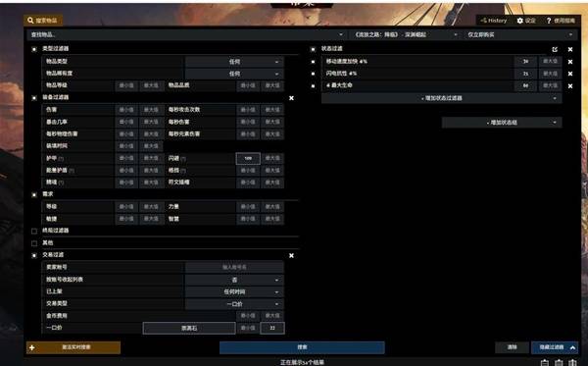
Task: Click the 查找物品 search field
Action: pyautogui.click(x=187, y=34)
